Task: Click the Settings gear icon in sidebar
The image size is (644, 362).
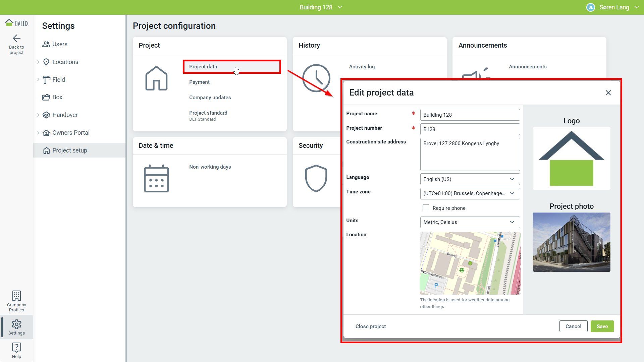Action: click(16, 324)
